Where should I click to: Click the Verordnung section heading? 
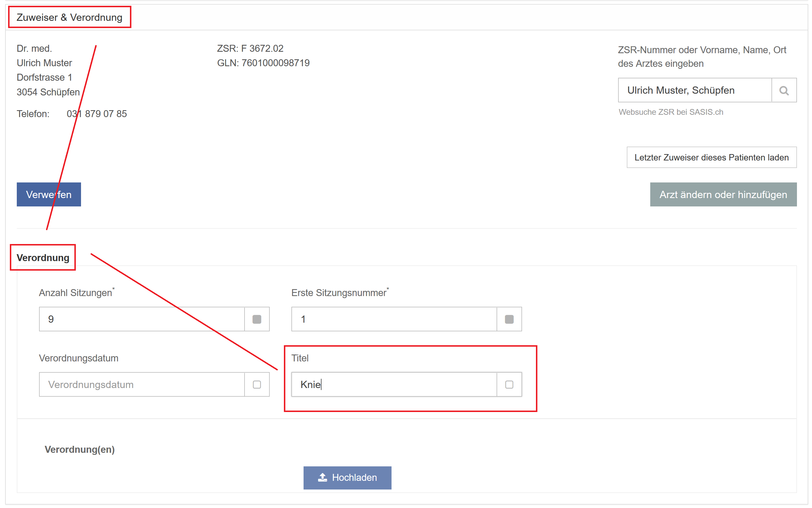(43, 258)
